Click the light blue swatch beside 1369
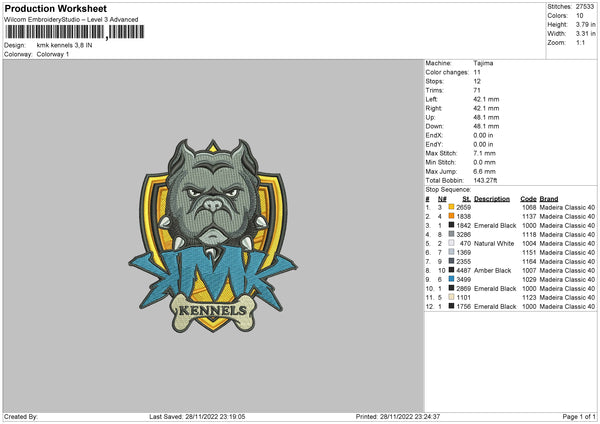Screen dimensions: 600x424 [451, 252]
